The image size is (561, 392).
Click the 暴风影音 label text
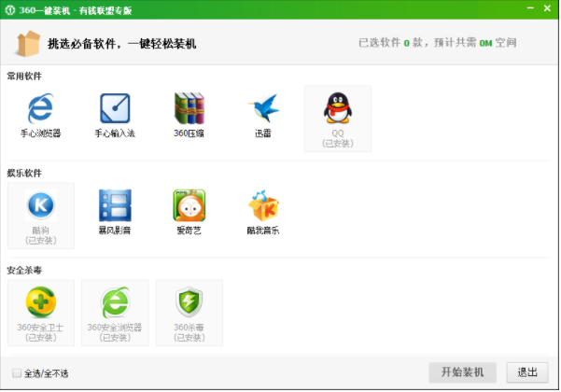tap(115, 231)
